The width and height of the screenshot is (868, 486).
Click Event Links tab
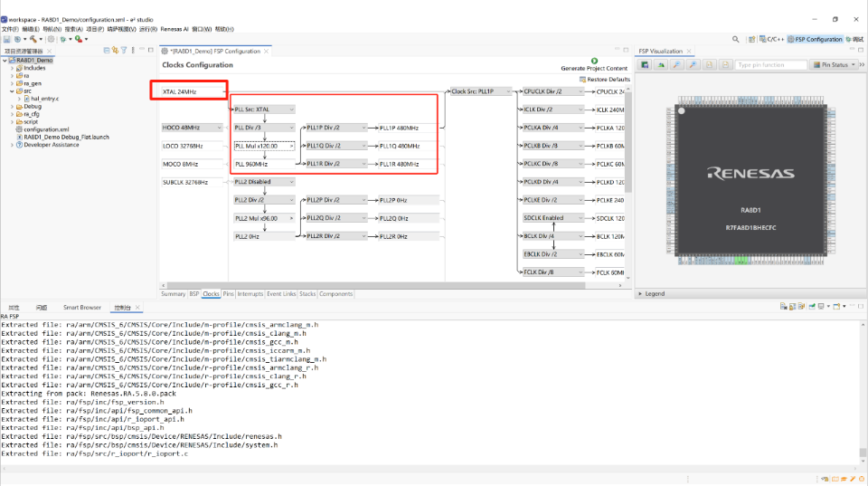point(281,294)
